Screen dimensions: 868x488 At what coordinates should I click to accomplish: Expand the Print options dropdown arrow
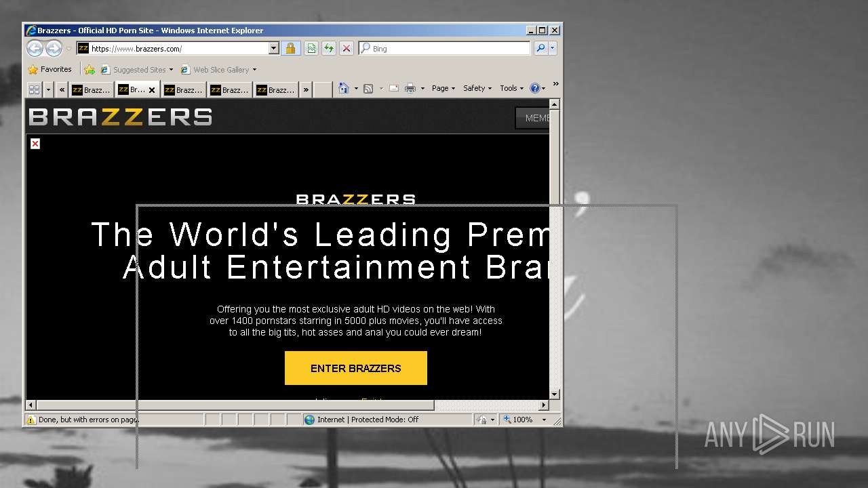coord(422,89)
